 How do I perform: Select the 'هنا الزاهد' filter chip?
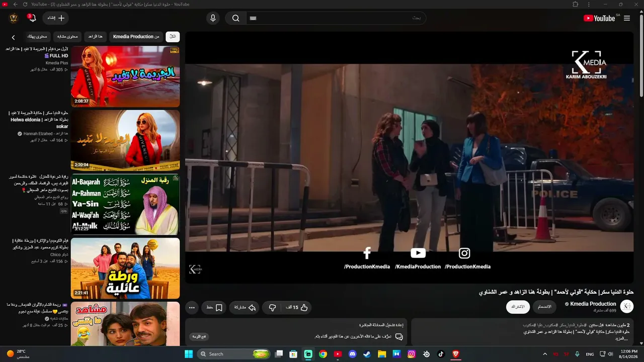[95, 37]
